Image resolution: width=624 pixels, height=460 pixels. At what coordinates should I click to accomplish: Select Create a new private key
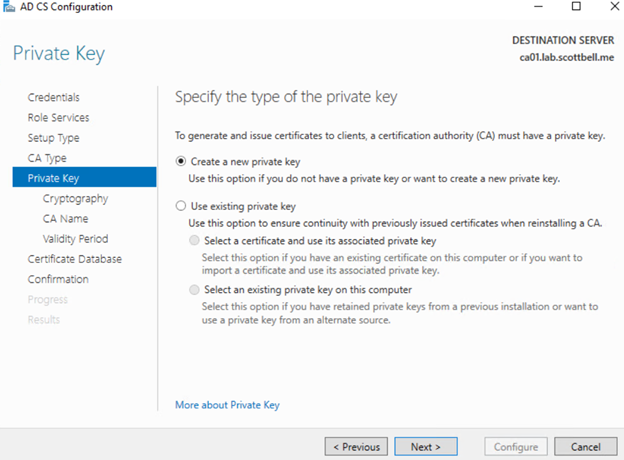(x=181, y=161)
